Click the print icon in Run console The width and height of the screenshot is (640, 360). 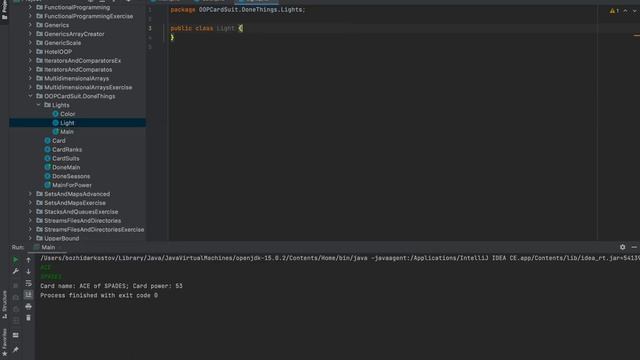(28, 306)
